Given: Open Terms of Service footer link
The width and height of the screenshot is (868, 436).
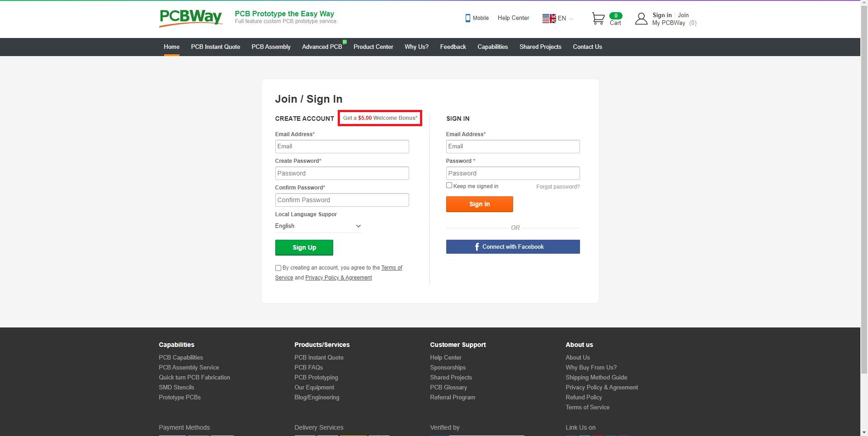Looking at the screenshot, I should tap(587, 408).
